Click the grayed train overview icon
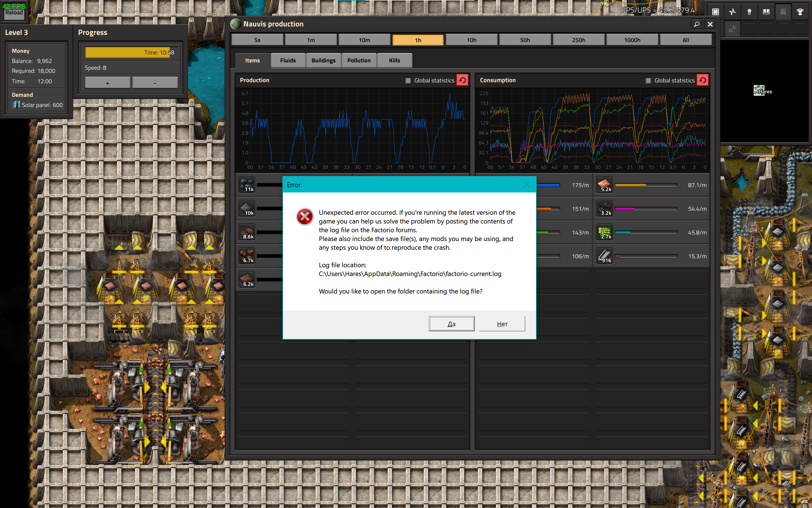 783,12
